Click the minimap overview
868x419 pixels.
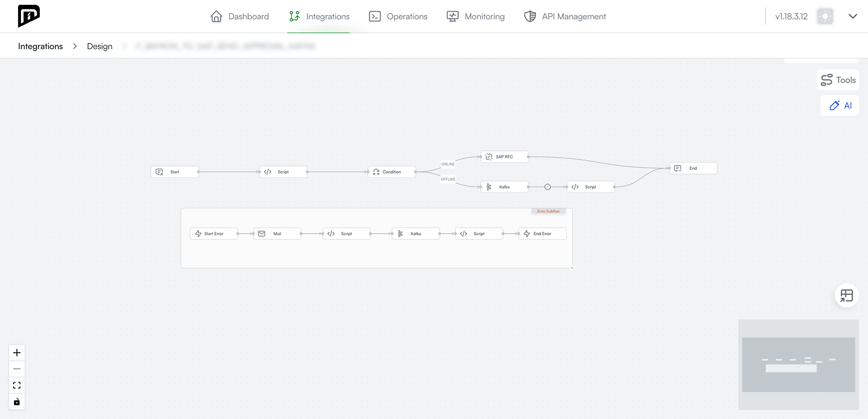(x=798, y=364)
